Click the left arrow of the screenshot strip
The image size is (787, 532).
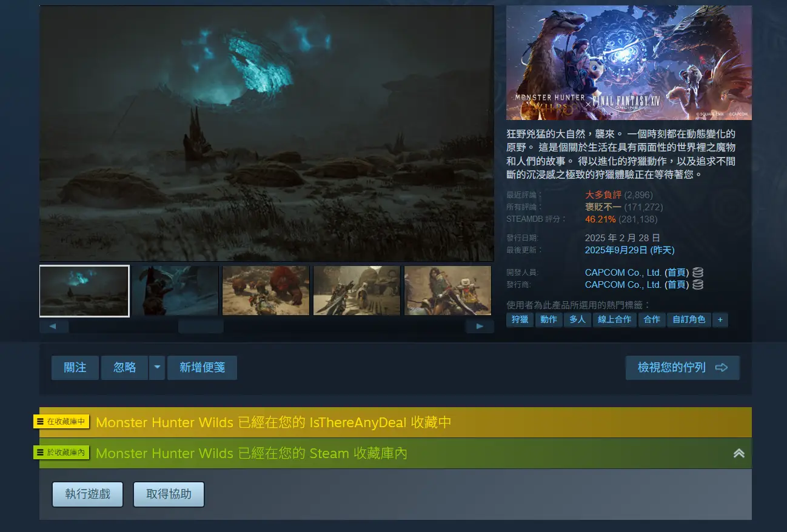coord(54,327)
